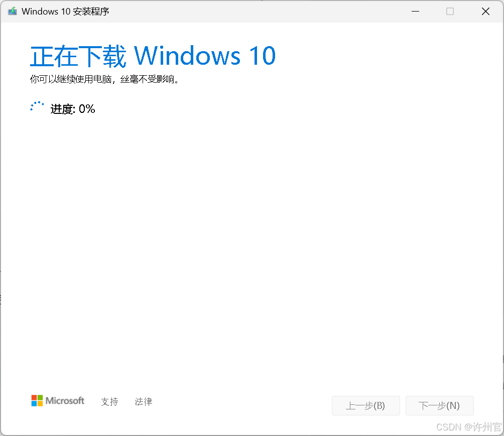Click the heading 正在下载 Windows 10

point(153,56)
